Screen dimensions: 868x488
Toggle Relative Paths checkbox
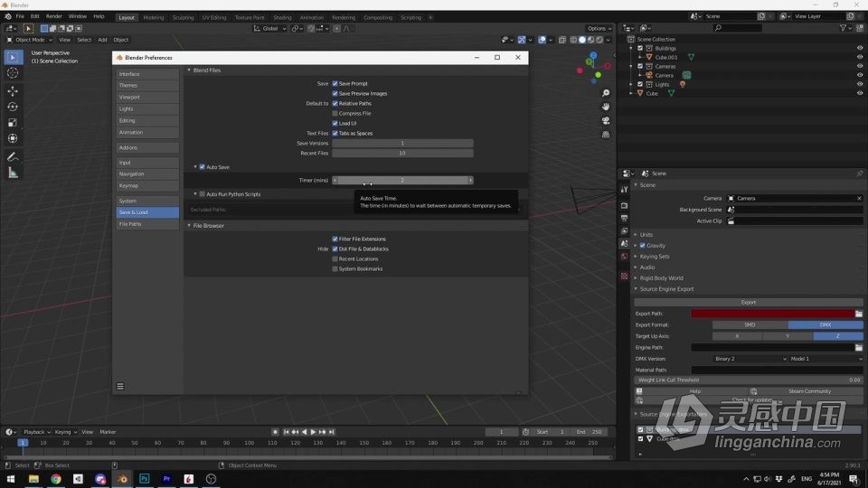tap(335, 103)
